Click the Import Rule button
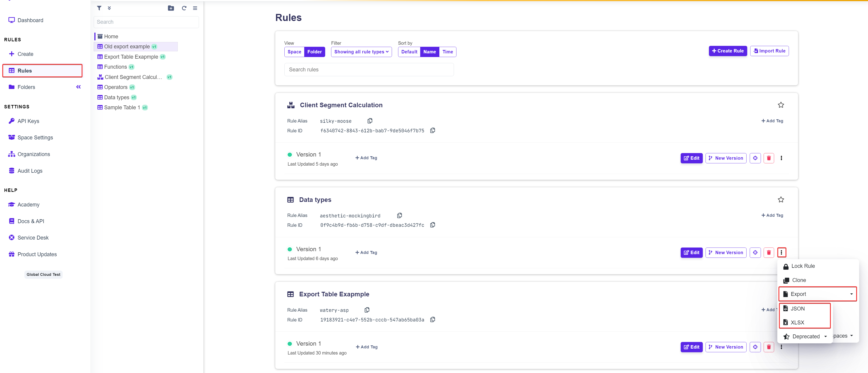 coord(769,51)
